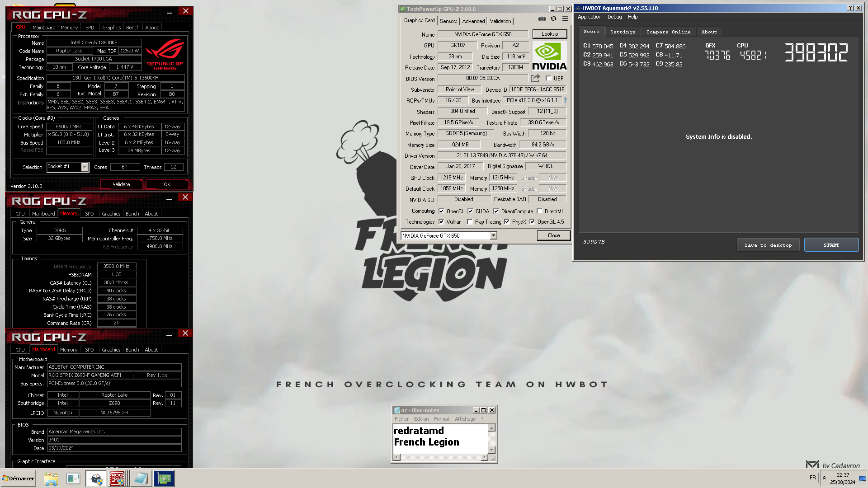This screenshot has height=488, width=868.
Task: Click OK in the CPU-Z window
Action: (167, 184)
